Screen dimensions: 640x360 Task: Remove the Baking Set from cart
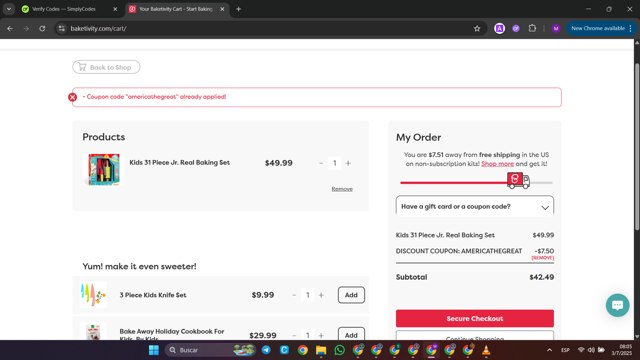click(x=342, y=189)
